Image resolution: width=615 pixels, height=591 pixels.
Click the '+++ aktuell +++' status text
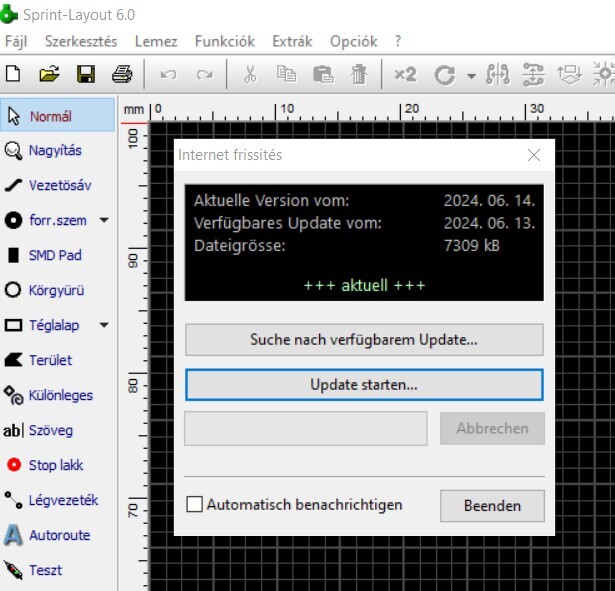click(364, 285)
